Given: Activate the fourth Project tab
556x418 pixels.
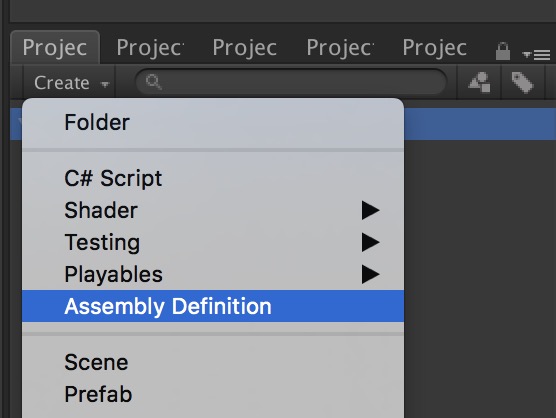Looking at the screenshot, I should click(x=340, y=47).
